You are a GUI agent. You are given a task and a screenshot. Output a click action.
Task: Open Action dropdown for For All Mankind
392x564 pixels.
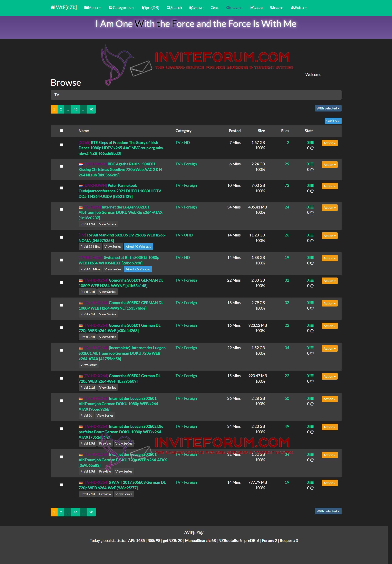click(x=329, y=236)
